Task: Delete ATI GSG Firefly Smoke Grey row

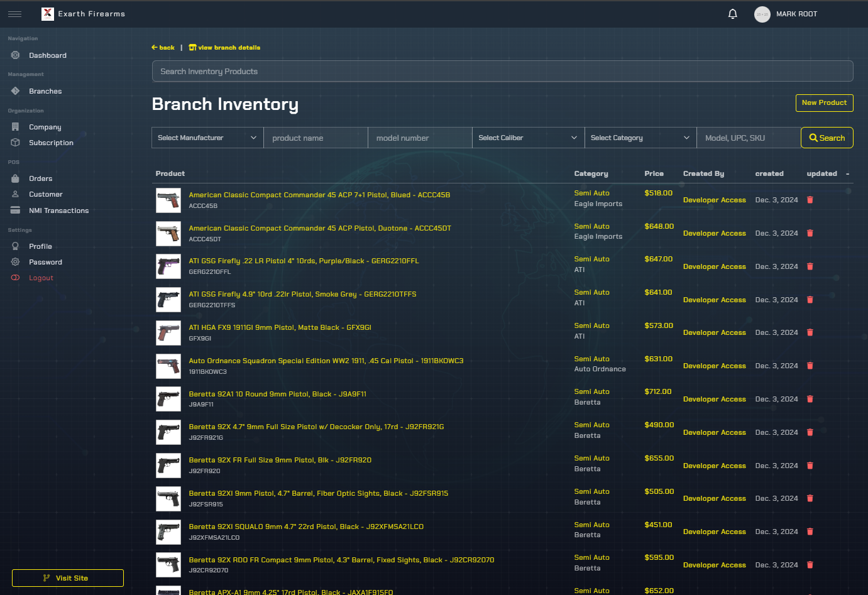Action: (810, 300)
